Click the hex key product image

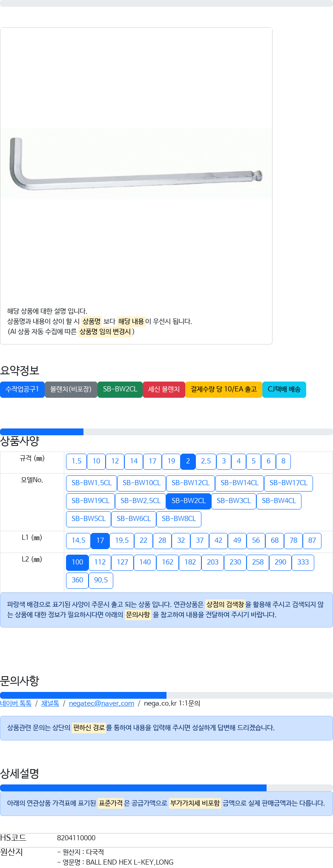coord(135,164)
